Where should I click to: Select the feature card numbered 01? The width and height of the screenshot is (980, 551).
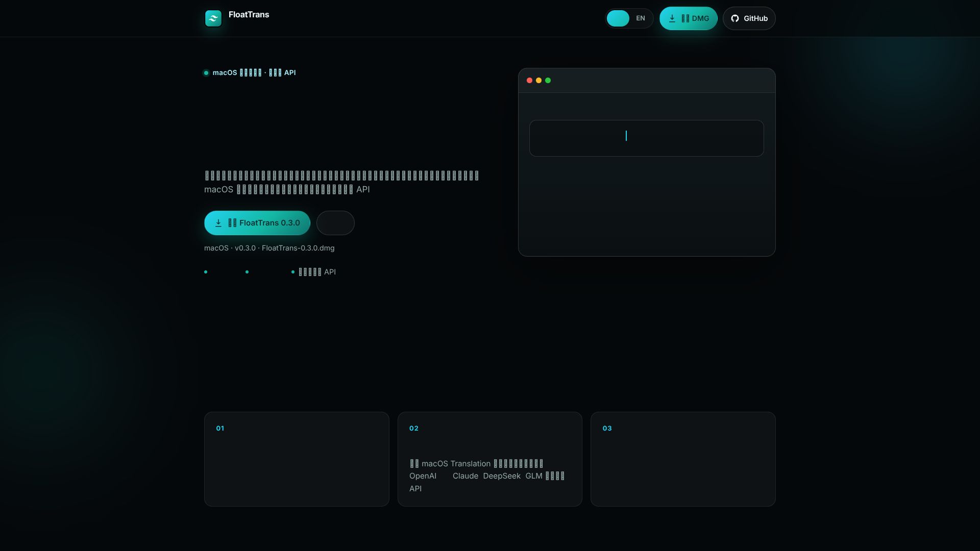297,459
